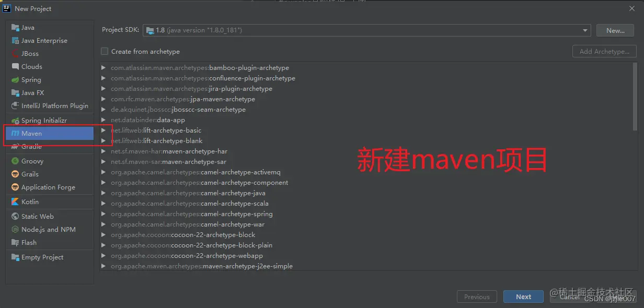Viewport: 644px width, 308px height.
Task: Enable Create from archetype checkbox
Action: (105, 51)
